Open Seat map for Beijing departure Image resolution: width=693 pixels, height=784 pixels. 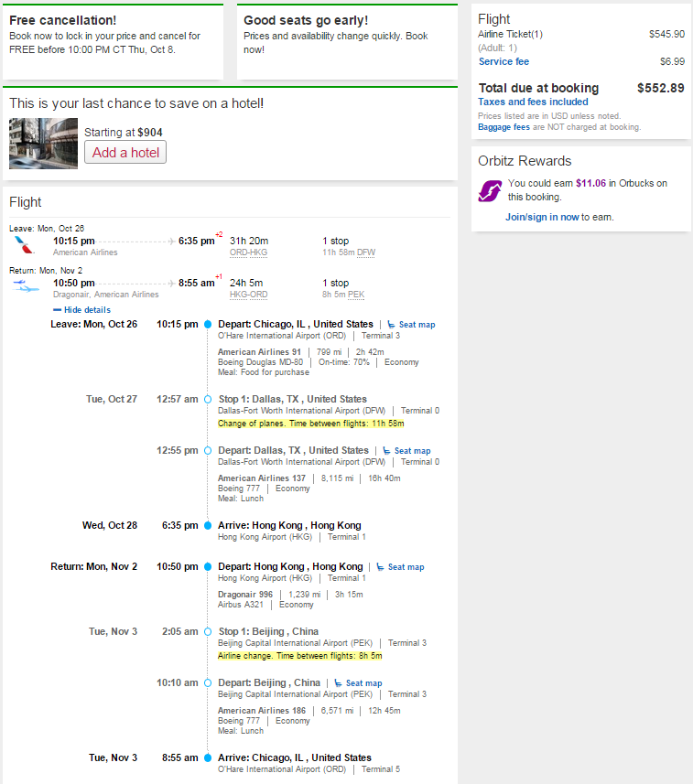point(363,683)
